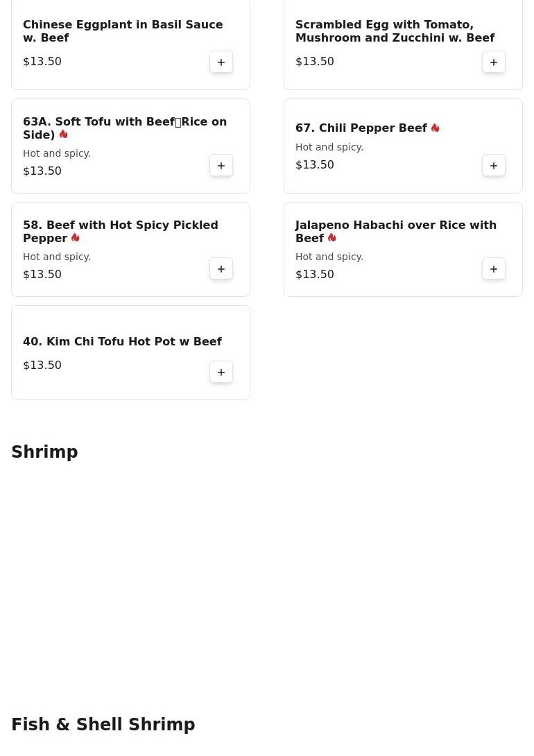Click spicy flame icon on Chili Pepper Beef
Screen dimensions: 534x756
click(x=436, y=128)
